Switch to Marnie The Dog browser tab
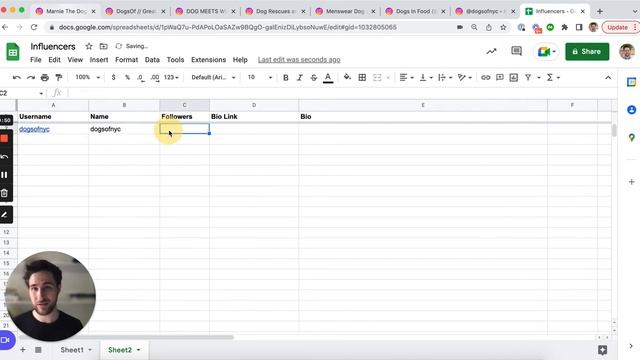 tap(65, 11)
